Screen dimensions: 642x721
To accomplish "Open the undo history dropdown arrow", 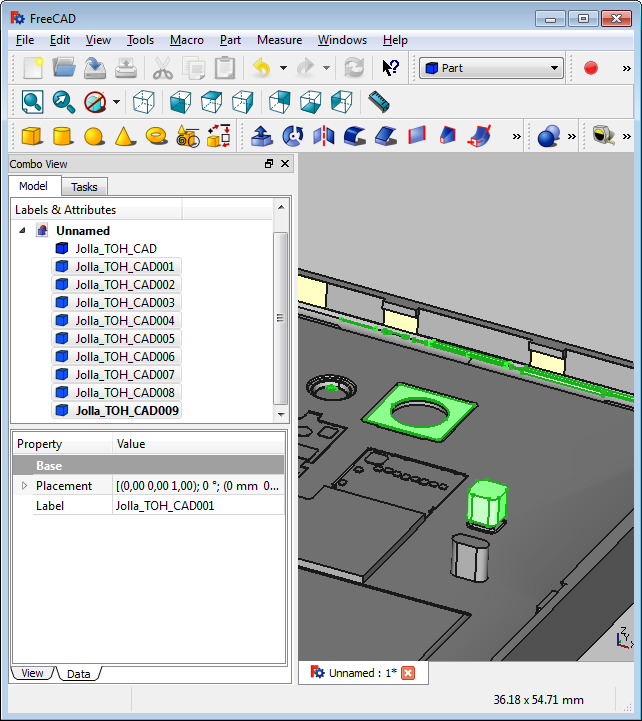I will 283,68.
